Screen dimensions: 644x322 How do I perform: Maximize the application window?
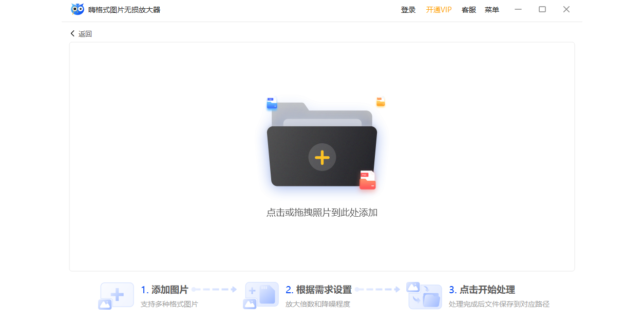point(542,9)
